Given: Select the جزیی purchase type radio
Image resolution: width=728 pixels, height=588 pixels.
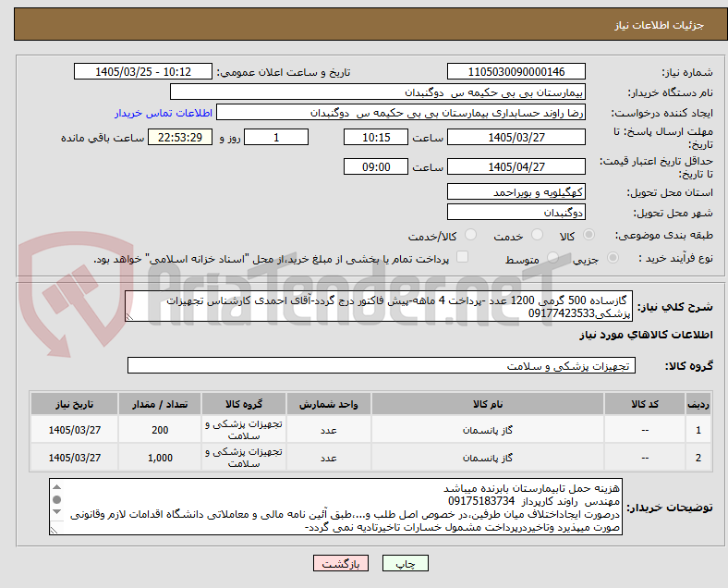Looking at the screenshot, I should pos(613,257).
